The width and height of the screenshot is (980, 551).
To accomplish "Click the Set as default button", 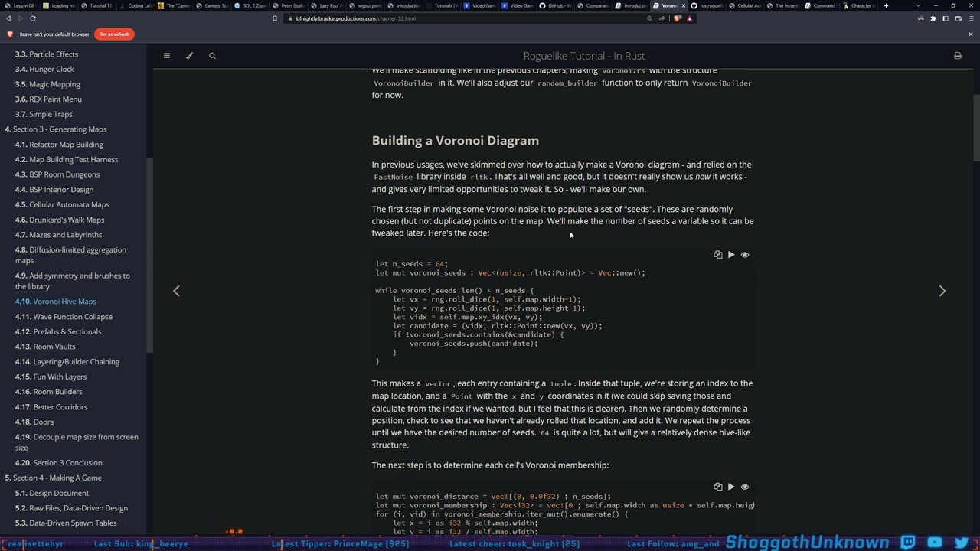I will point(115,34).
